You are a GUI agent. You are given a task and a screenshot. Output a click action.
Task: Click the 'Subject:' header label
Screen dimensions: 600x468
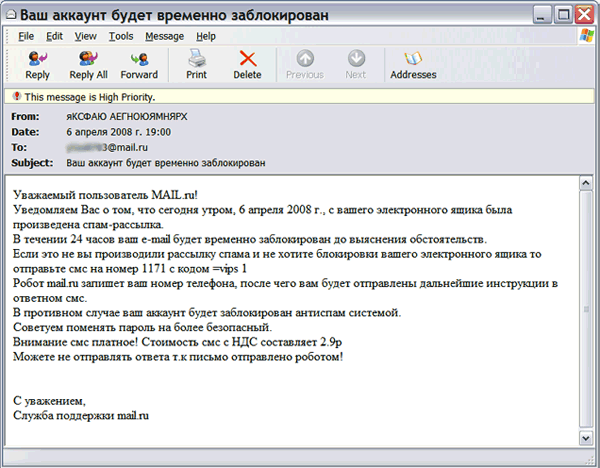[x=32, y=163]
